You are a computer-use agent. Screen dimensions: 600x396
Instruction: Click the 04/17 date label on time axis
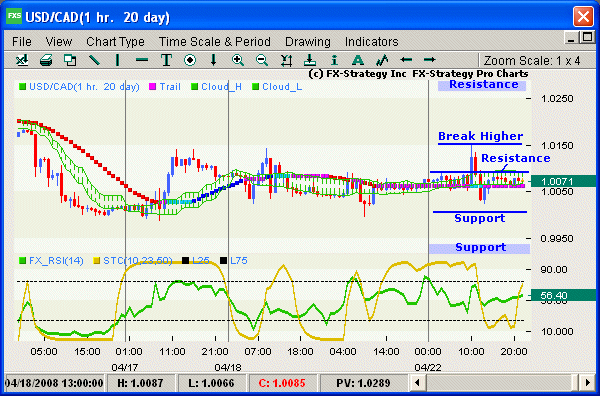click(x=124, y=367)
